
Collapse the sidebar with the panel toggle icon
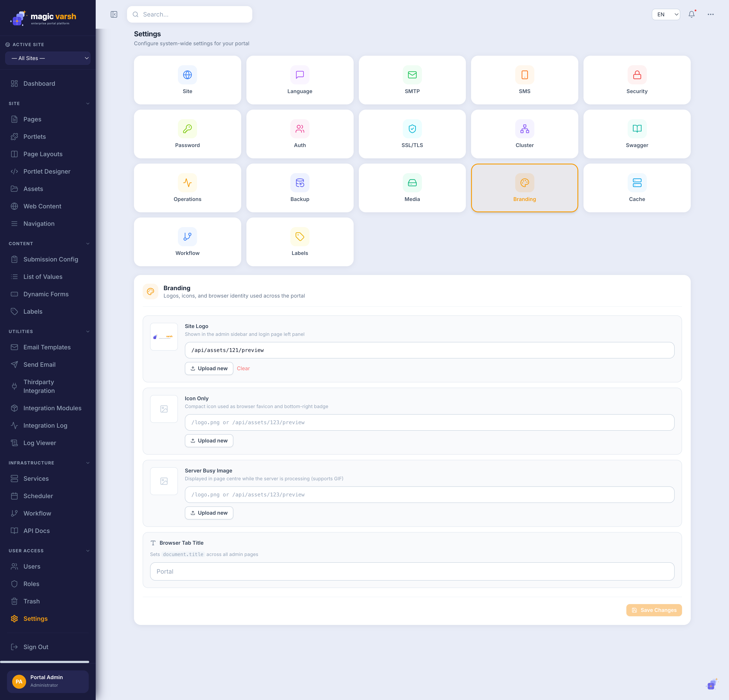tap(114, 15)
